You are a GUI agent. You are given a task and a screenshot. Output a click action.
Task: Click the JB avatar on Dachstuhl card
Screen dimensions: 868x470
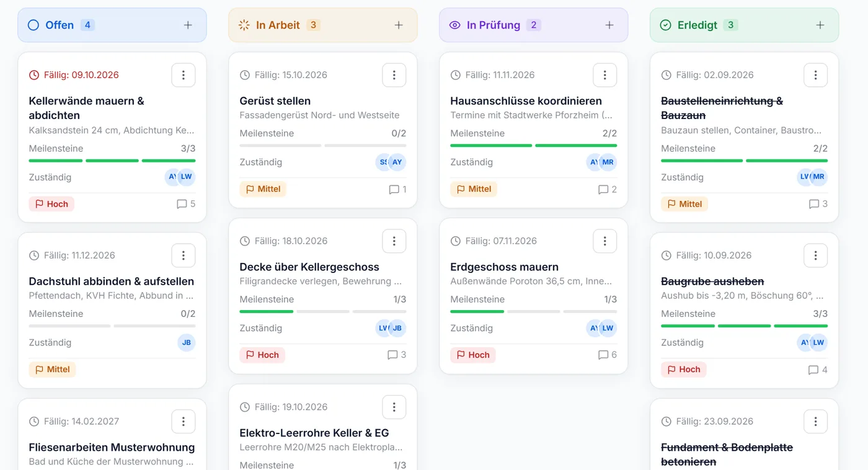pyautogui.click(x=187, y=342)
